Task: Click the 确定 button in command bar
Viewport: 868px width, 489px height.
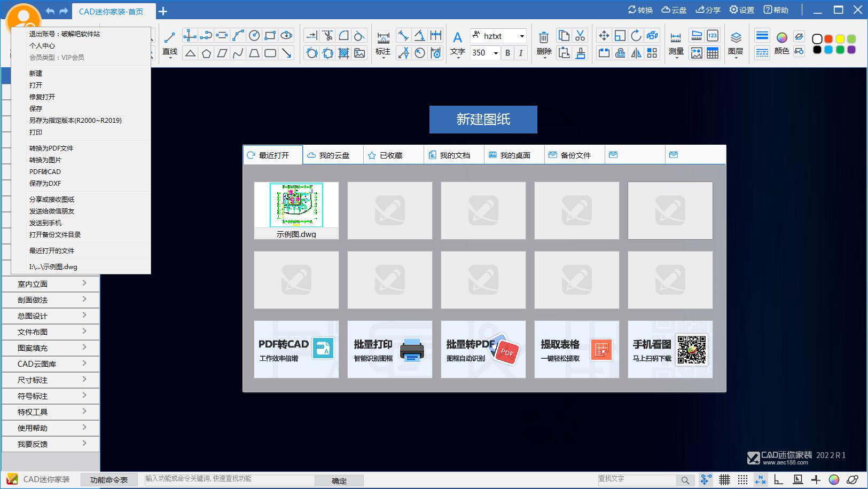Action: pos(339,480)
